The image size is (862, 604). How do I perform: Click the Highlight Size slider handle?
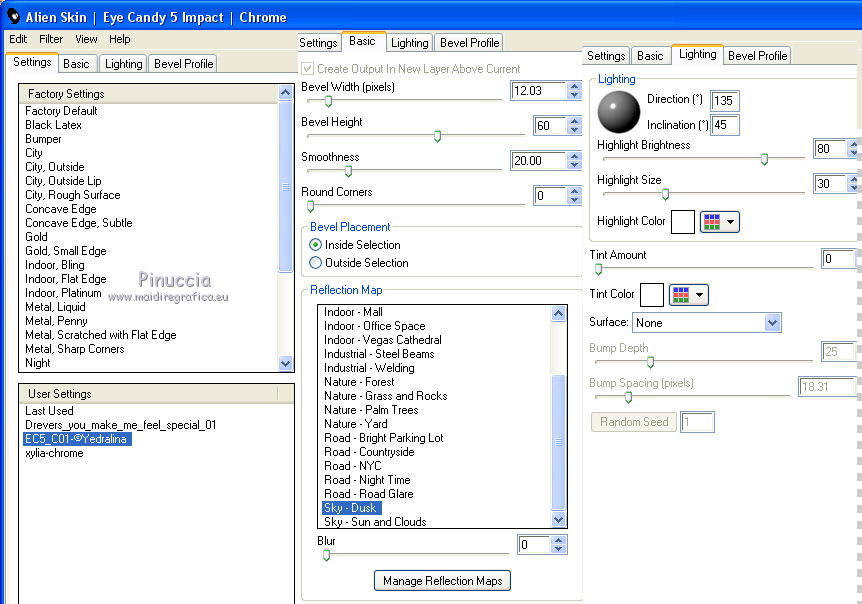(x=665, y=194)
